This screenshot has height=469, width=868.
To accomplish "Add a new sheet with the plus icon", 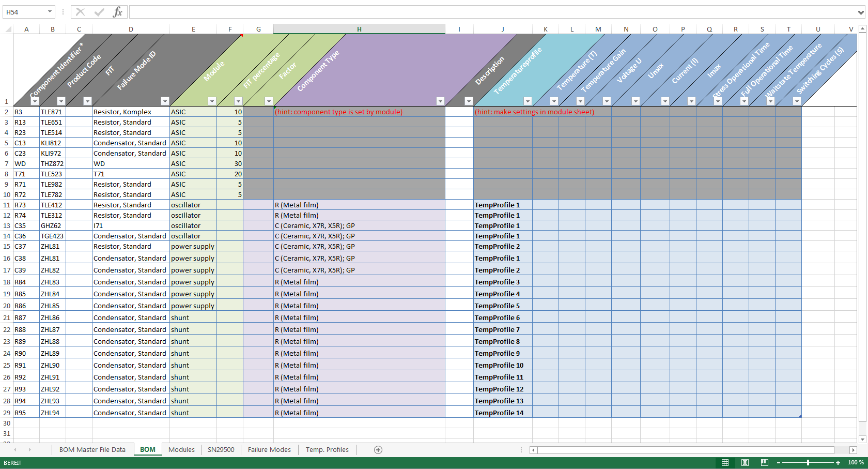I will [x=378, y=450].
